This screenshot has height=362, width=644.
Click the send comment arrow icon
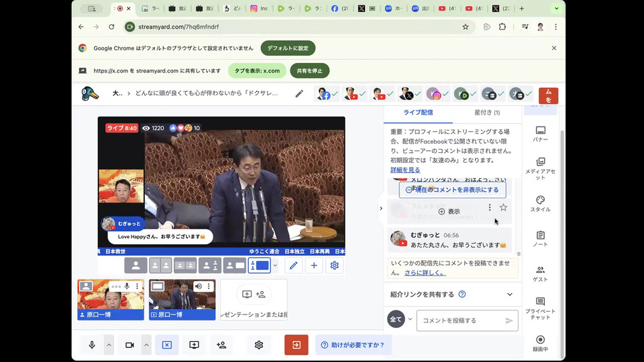(x=509, y=320)
